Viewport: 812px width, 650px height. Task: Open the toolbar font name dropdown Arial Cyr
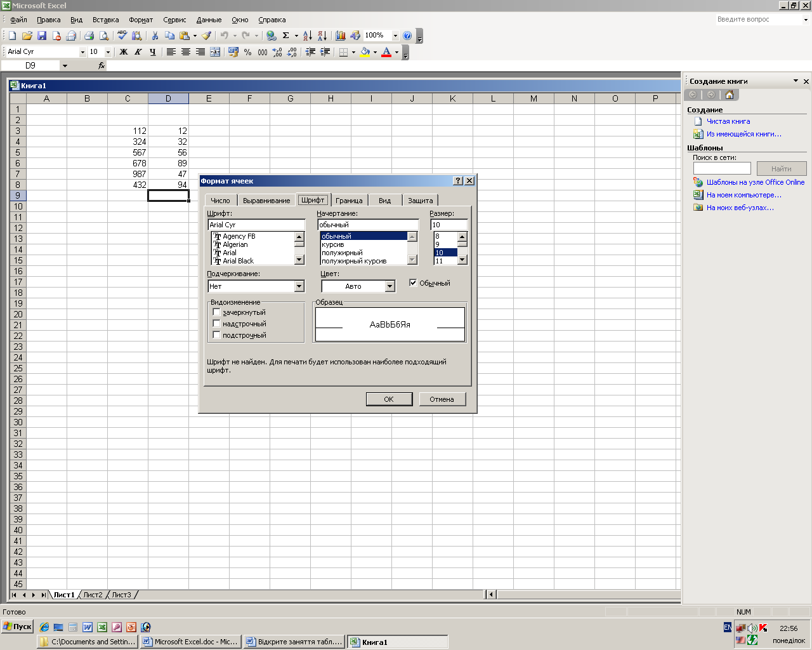pyautogui.click(x=82, y=52)
